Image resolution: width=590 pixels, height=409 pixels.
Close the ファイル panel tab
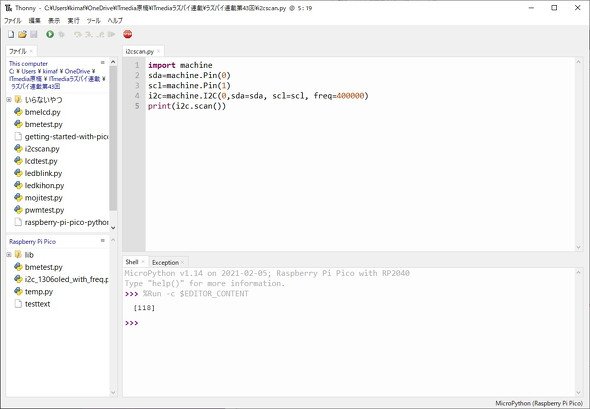pyautogui.click(x=31, y=51)
